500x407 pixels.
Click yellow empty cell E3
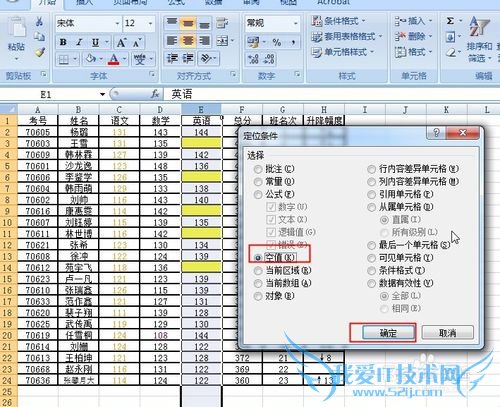coord(201,143)
